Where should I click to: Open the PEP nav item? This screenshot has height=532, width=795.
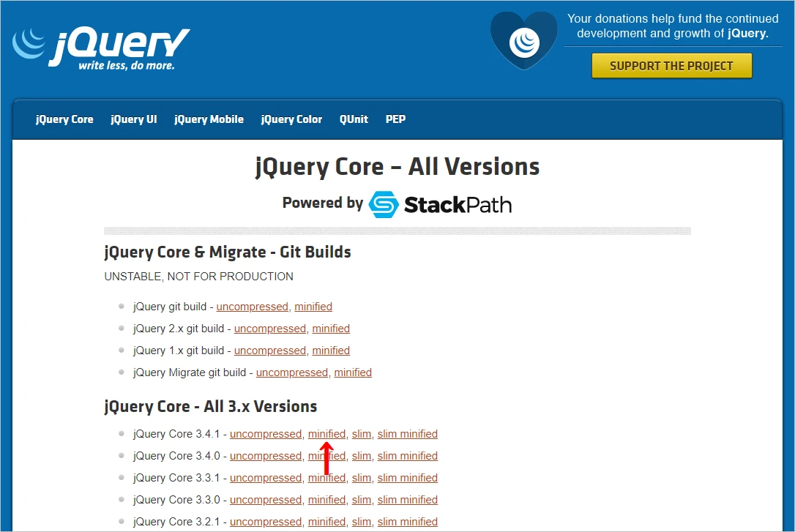click(x=395, y=119)
